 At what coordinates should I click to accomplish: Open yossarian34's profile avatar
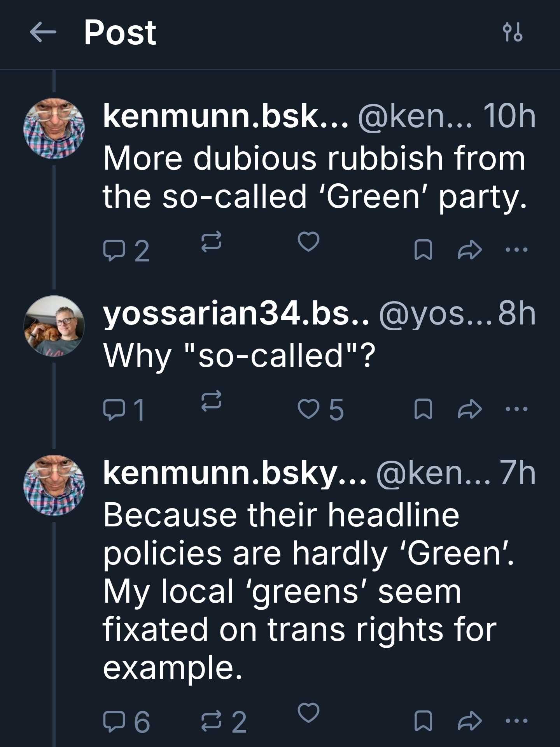pos(54,326)
